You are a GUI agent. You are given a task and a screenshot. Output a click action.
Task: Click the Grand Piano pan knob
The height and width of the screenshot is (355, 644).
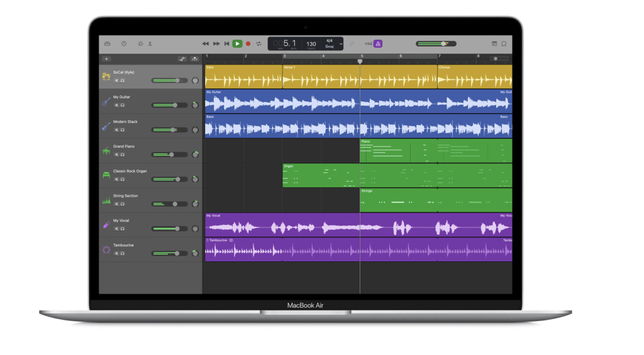click(x=195, y=155)
